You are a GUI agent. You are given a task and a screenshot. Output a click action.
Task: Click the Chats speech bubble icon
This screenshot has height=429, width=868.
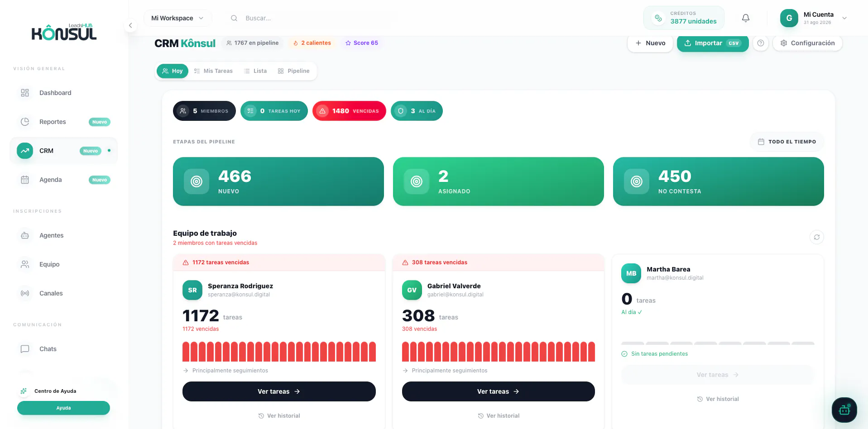click(x=25, y=349)
